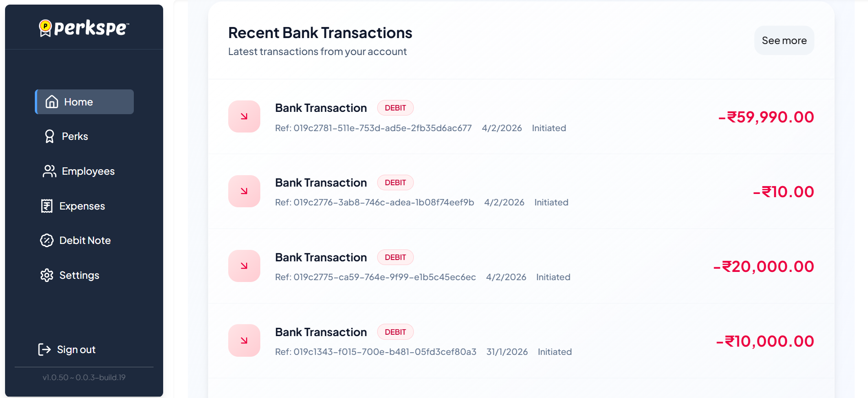Click the Home house icon

(x=52, y=102)
